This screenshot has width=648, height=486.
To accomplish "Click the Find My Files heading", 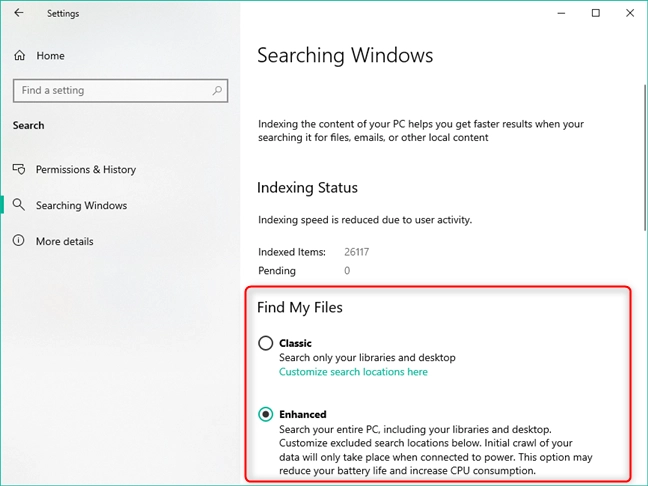I will 300,307.
